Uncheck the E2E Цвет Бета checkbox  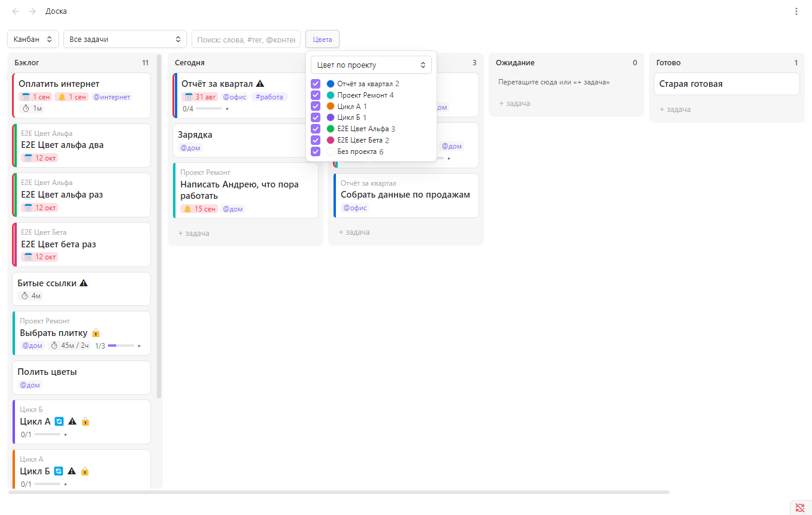click(x=316, y=140)
